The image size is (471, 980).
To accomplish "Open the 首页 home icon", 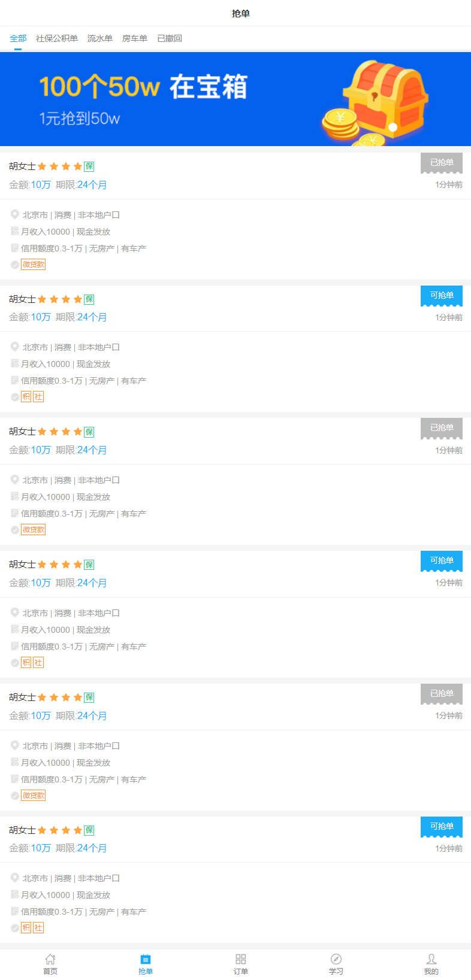I will [50, 959].
